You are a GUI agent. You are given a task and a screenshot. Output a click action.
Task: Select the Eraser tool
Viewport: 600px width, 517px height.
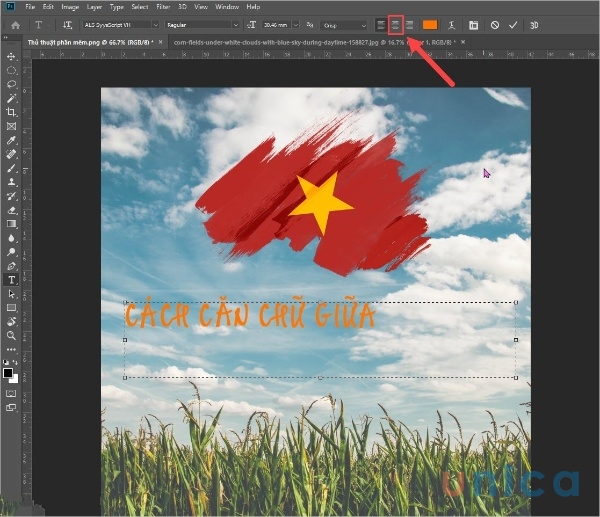click(11, 210)
